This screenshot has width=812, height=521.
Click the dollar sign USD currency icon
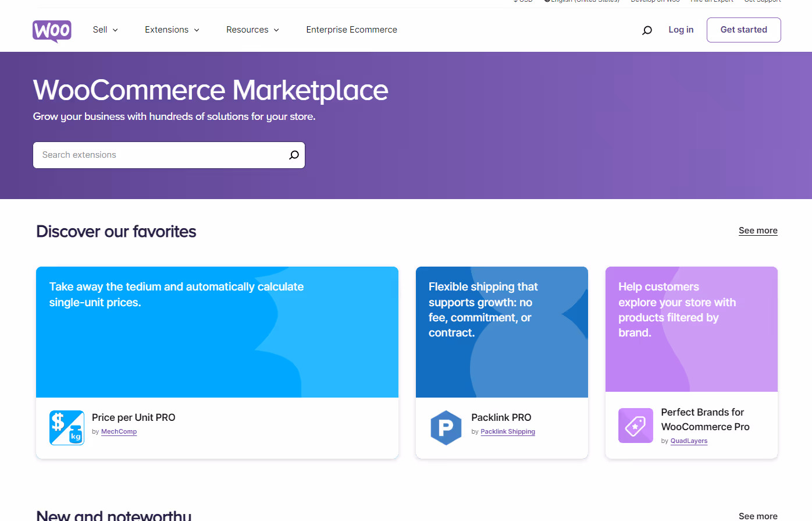coord(516,1)
